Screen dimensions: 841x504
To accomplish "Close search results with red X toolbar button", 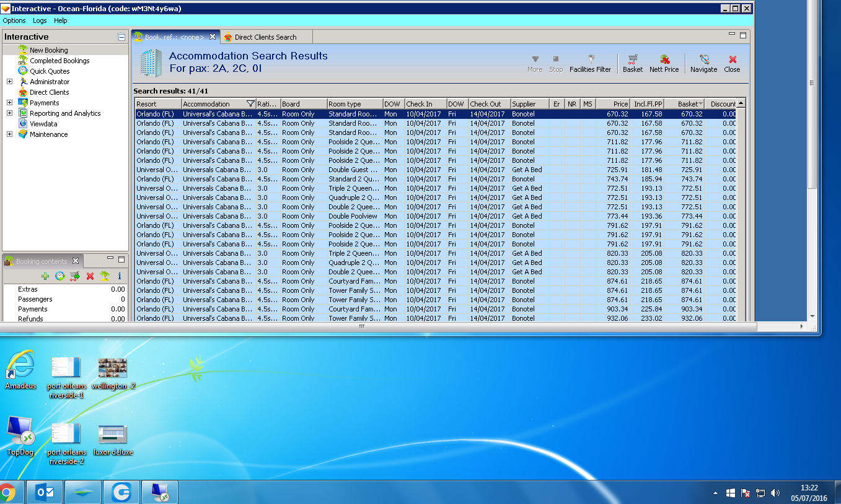I will click(x=732, y=63).
